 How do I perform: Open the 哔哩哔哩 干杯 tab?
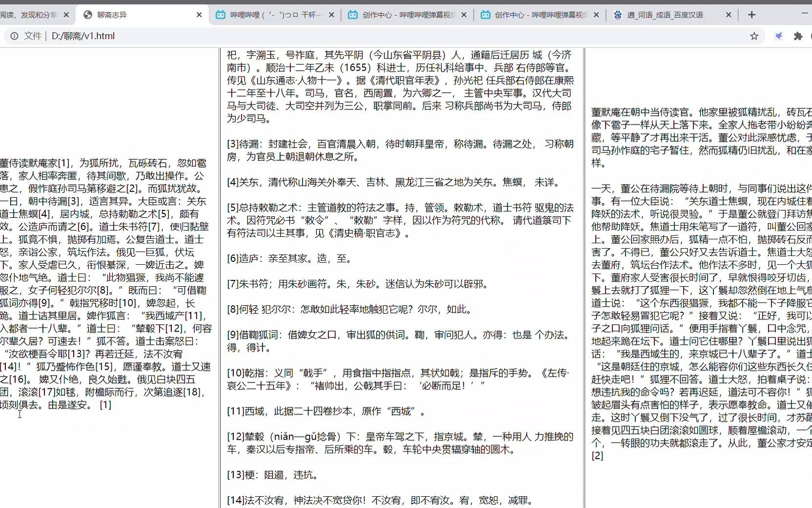coord(275,15)
